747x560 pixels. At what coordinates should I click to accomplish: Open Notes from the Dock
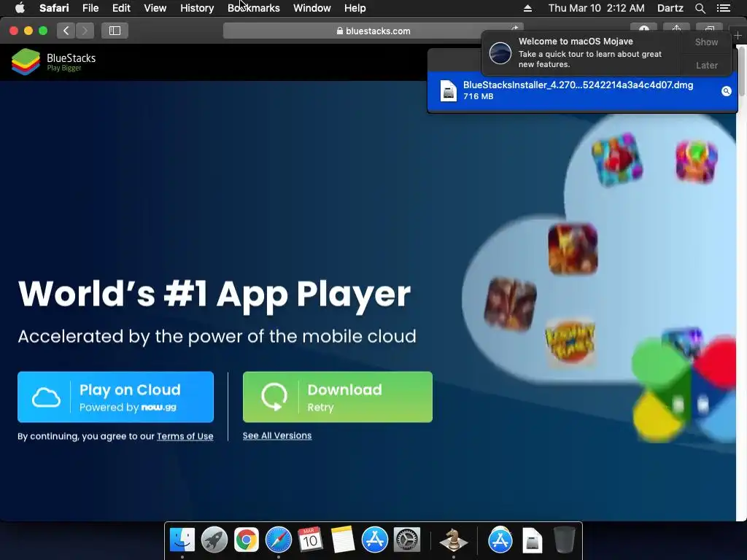(x=343, y=540)
